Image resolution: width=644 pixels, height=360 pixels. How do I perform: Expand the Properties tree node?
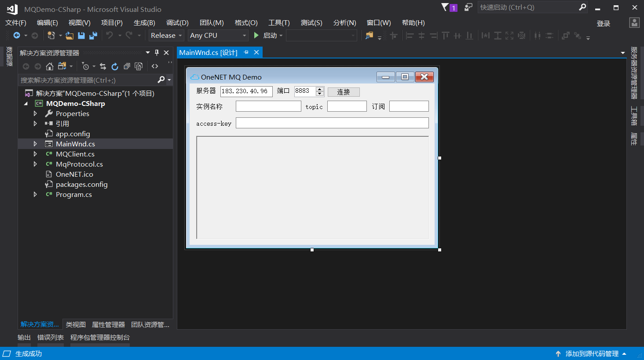pos(35,113)
